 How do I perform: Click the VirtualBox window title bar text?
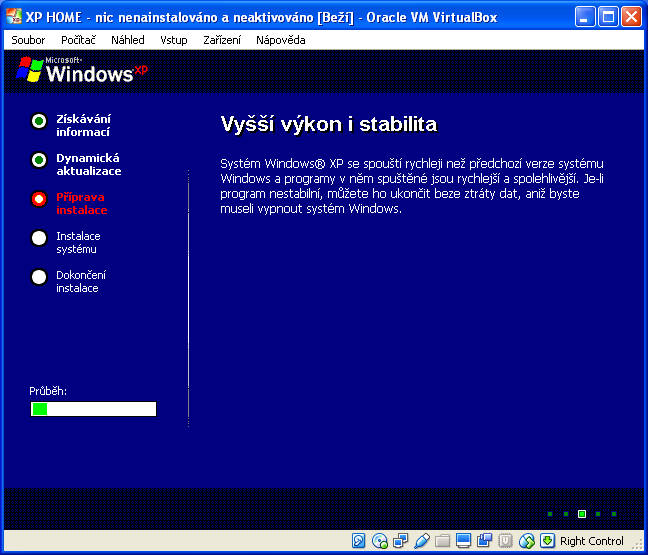pyautogui.click(x=261, y=17)
